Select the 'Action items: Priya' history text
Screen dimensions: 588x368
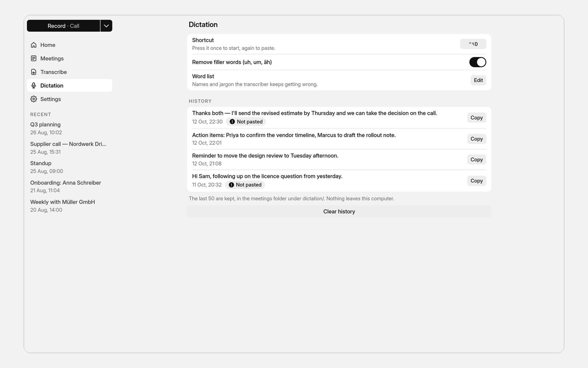pyautogui.click(x=294, y=135)
